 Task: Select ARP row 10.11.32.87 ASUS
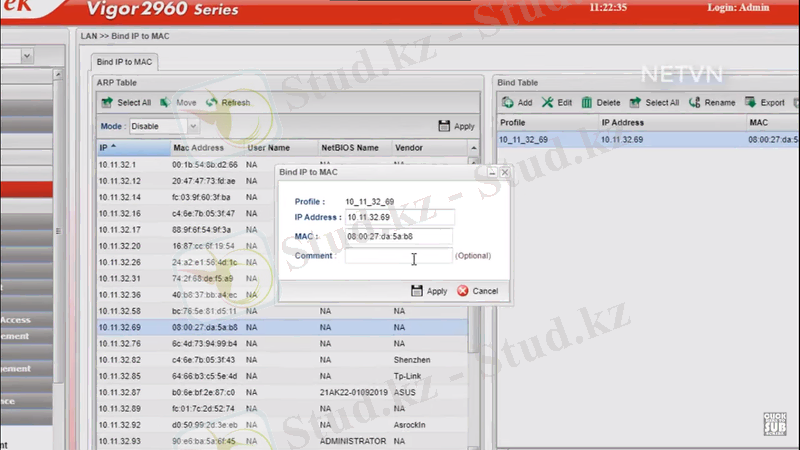point(282,392)
